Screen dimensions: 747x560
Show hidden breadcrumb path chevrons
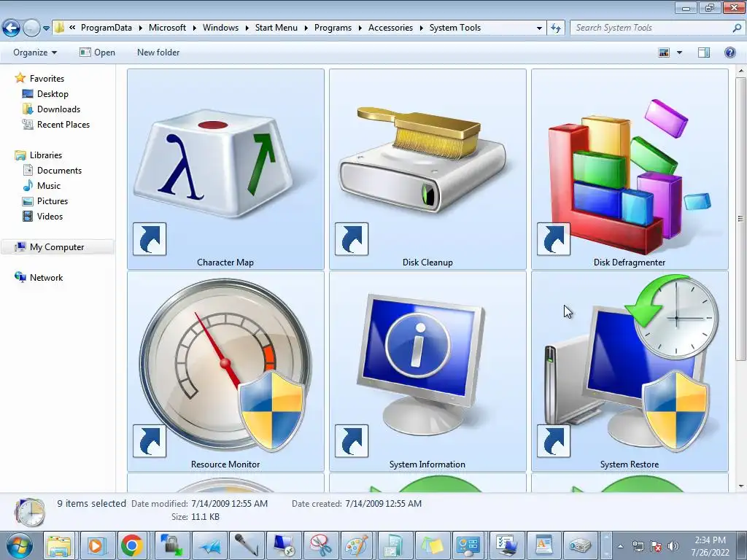pos(72,28)
